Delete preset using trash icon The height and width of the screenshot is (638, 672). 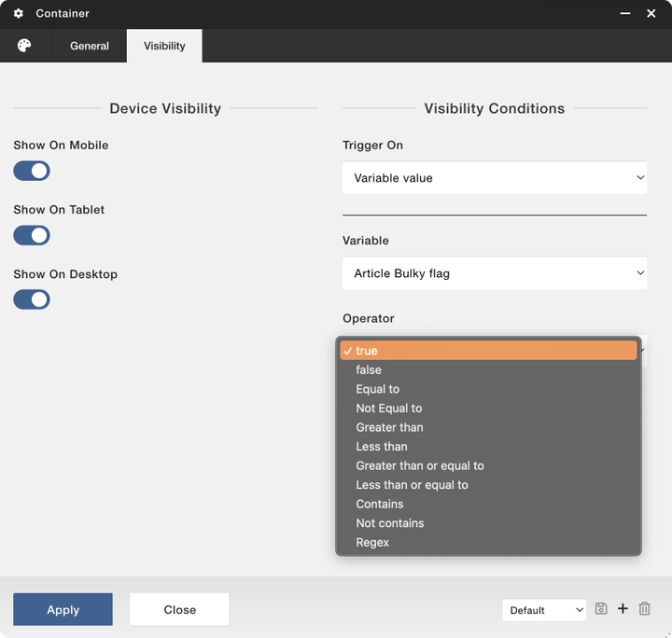[644, 609]
